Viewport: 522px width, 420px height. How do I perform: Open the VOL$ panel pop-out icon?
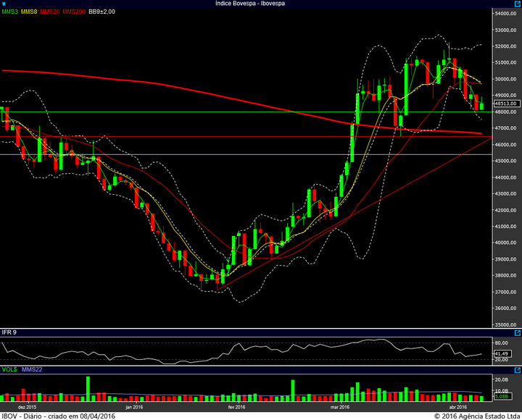click(x=518, y=370)
